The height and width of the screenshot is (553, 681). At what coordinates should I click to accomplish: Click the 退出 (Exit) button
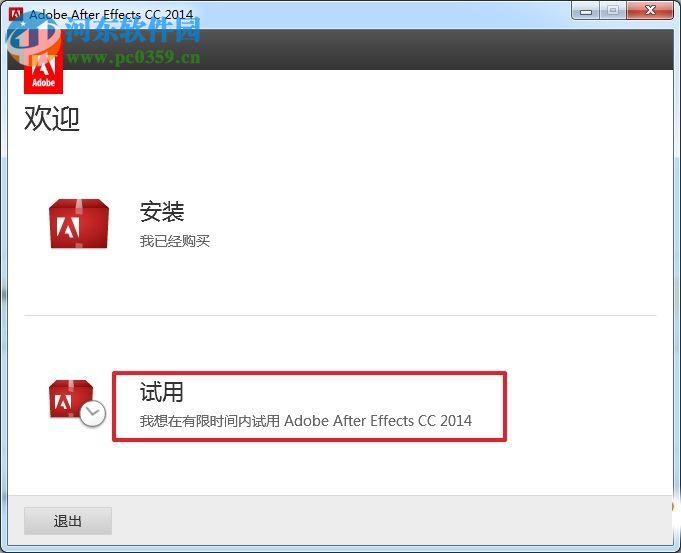pyautogui.click(x=68, y=521)
